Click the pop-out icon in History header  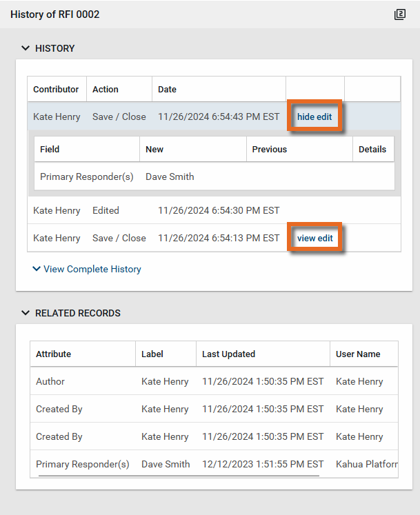tap(400, 14)
